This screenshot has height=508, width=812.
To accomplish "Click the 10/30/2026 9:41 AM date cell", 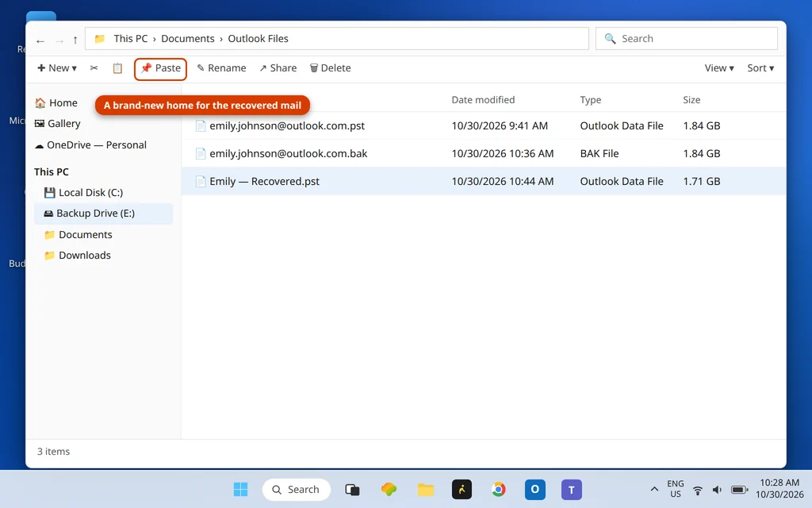I will [x=500, y=125].
